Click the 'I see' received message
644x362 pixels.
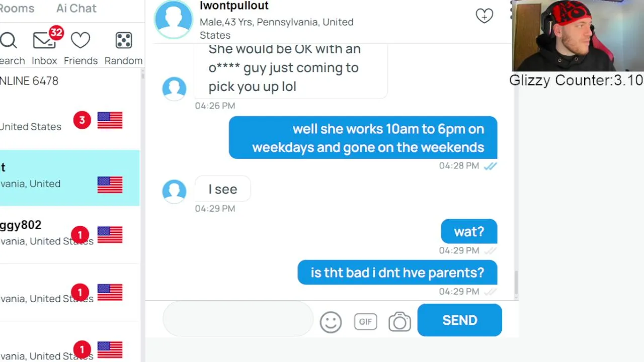pos(222,189)
